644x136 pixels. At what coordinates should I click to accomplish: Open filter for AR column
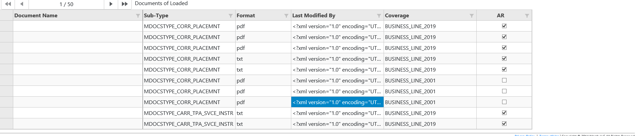pos(527,16)
